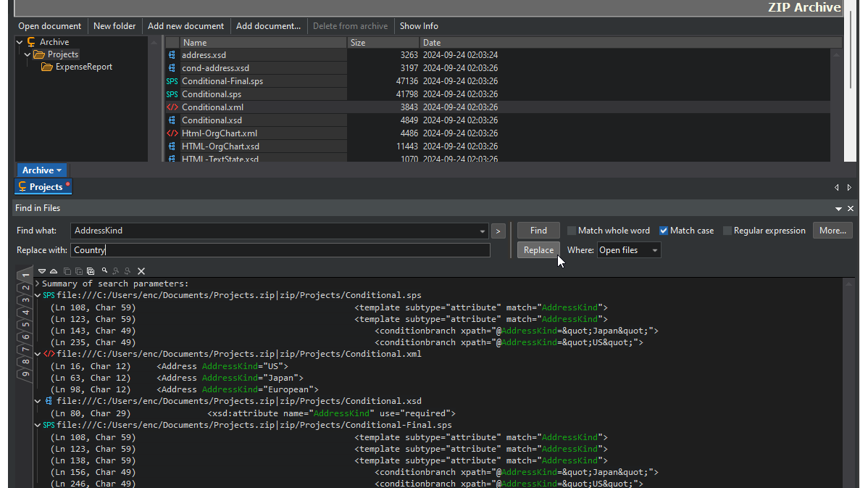Click Add new document in the toolbar
This screenshot has width=868, height=488.
pyautogui.click(x=186, y=25)
